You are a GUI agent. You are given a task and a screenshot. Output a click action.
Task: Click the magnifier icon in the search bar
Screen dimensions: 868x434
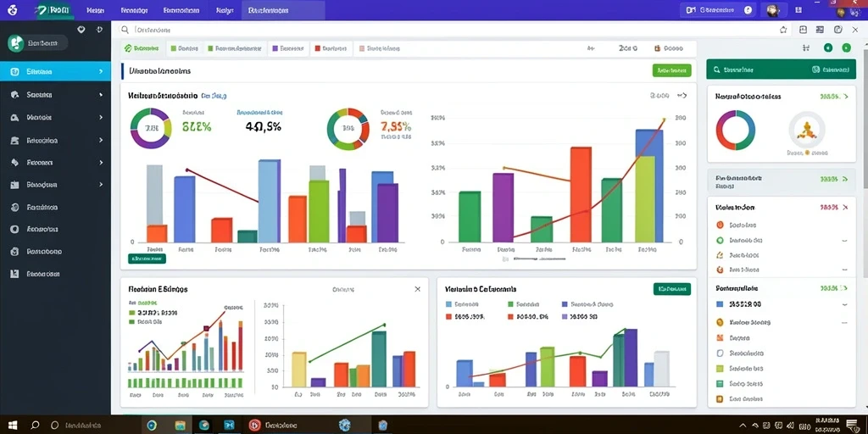point(125,30)
